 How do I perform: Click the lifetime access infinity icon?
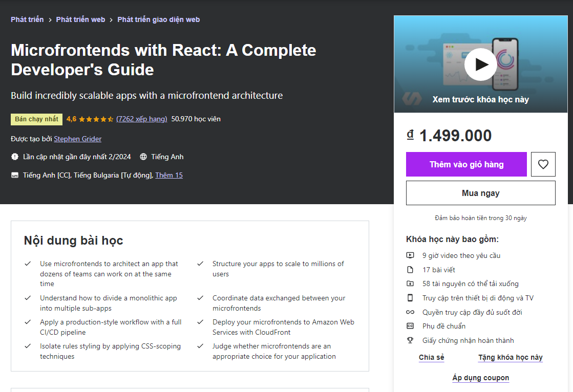pos(410,312)
